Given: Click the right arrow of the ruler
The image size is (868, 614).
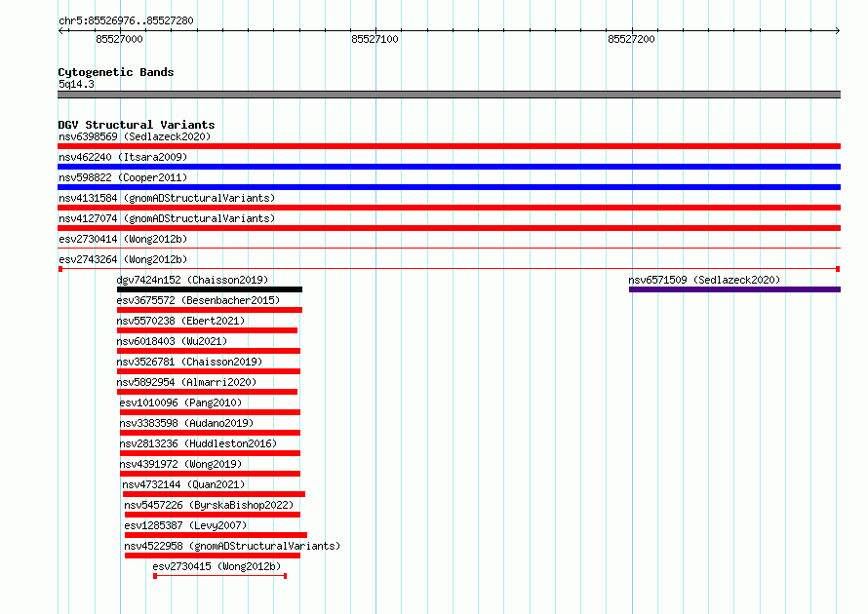Looking at the screenshot, I should coord(838,30).
